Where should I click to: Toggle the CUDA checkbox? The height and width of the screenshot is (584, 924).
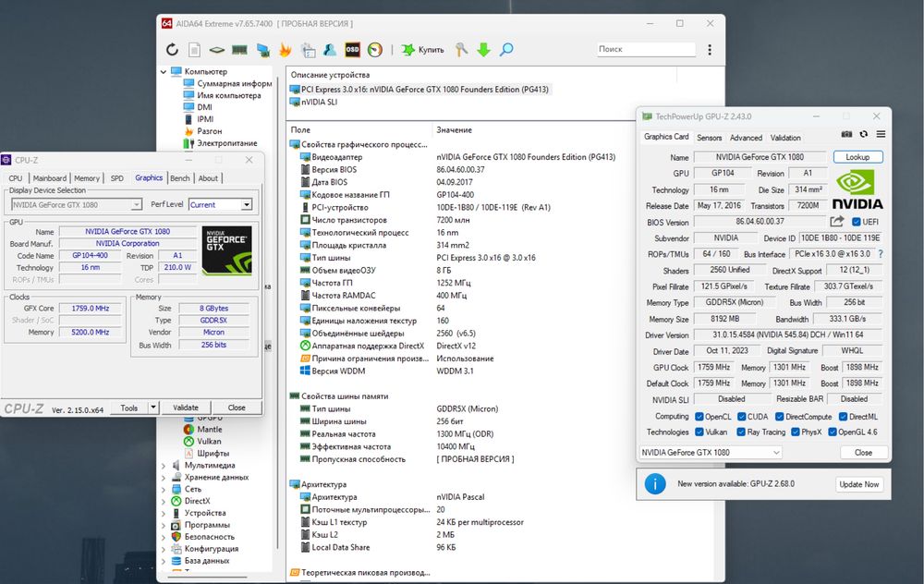point(740,416)
